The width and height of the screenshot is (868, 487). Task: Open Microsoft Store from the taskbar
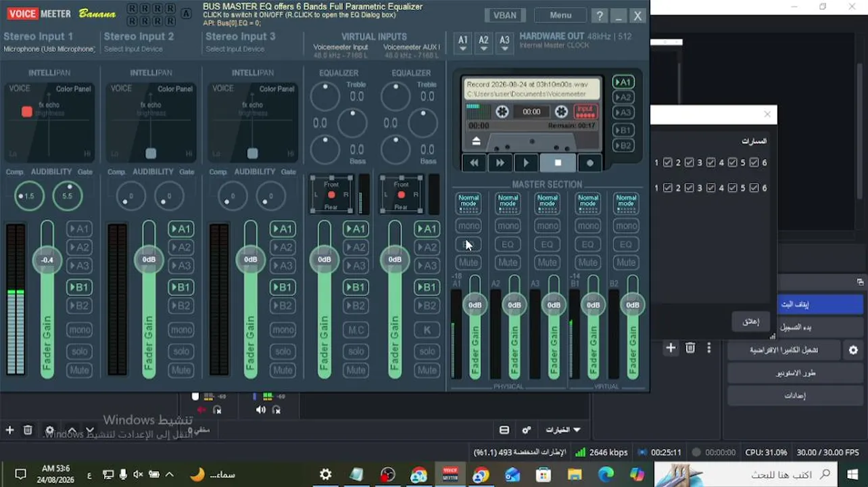[544, 475]
